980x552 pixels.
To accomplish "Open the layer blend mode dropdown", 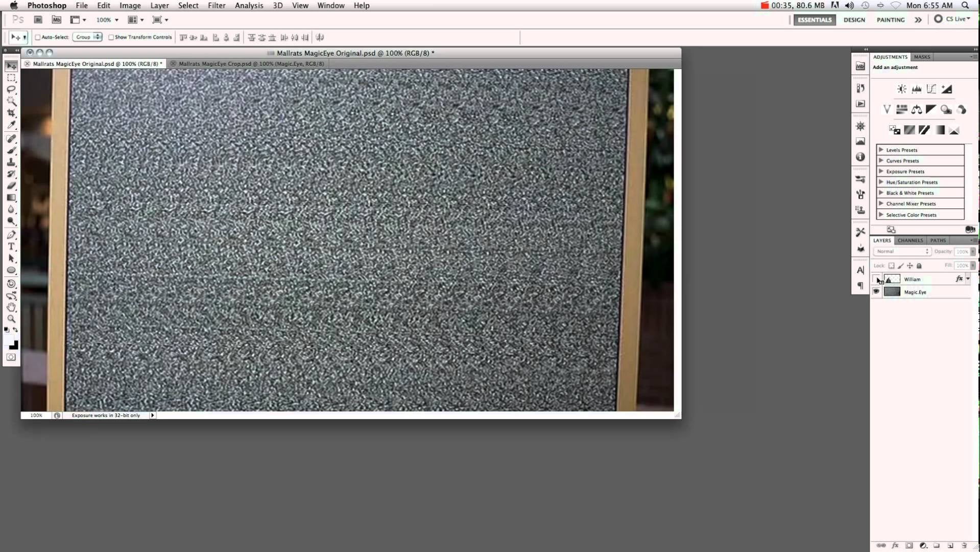I will click(x=902, y=251).
